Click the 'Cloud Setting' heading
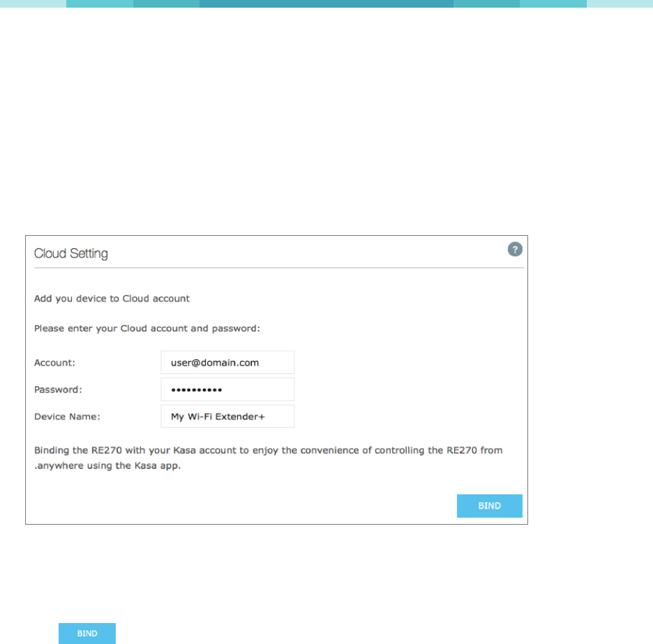The width and height of the screenshot is (653, 644). pos(70,253)
